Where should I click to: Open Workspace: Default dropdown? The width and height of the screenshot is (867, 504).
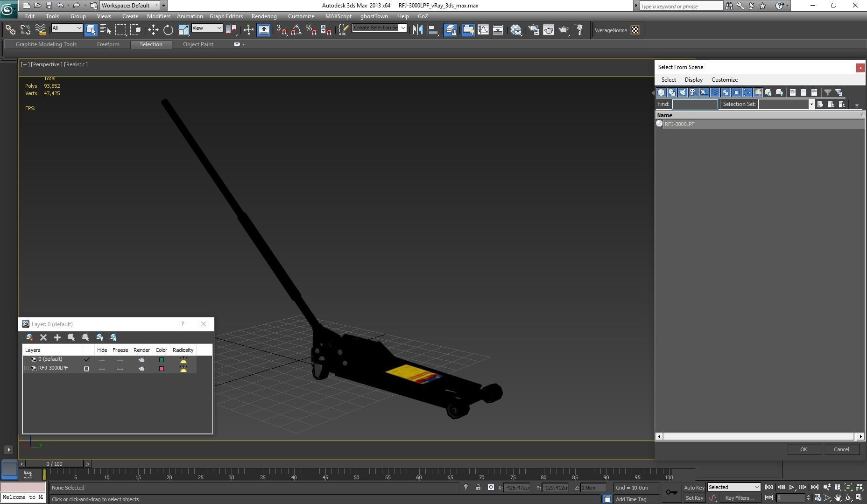pos(130,6)
